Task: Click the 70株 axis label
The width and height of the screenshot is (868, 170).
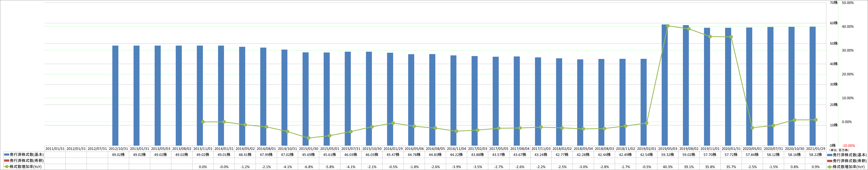Action: 834,3
